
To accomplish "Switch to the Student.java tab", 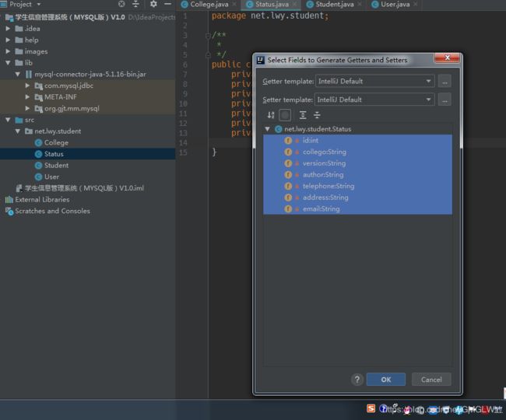I will 334,5.
